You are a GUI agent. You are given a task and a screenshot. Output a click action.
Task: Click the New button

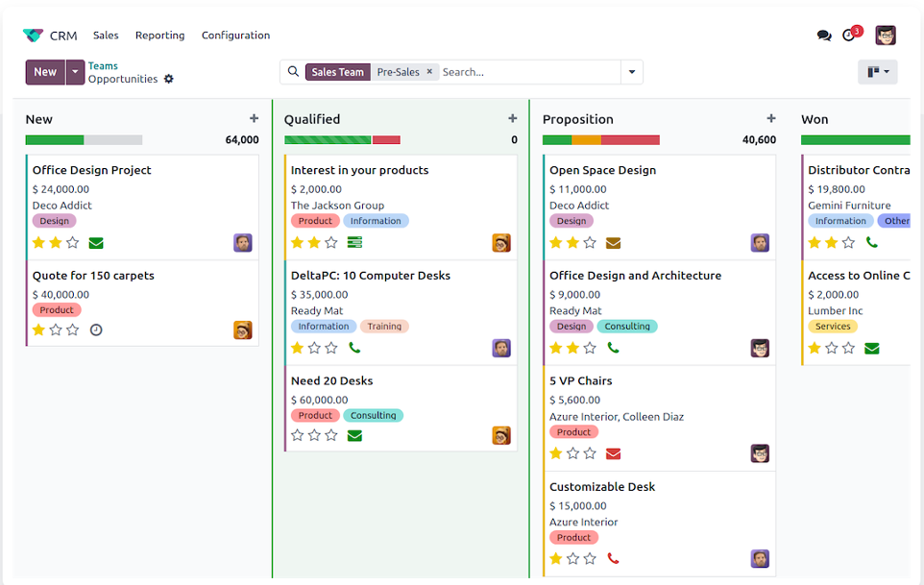44,71
